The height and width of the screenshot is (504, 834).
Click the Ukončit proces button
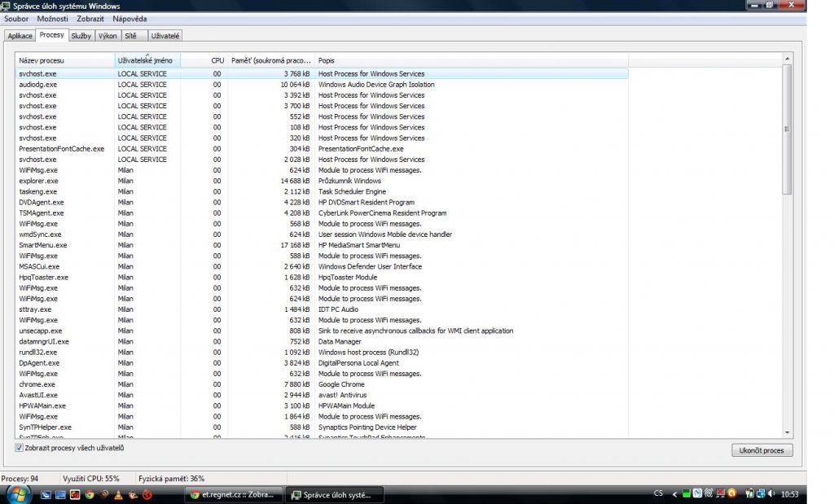pyautogui.click(x=762, y=450)
